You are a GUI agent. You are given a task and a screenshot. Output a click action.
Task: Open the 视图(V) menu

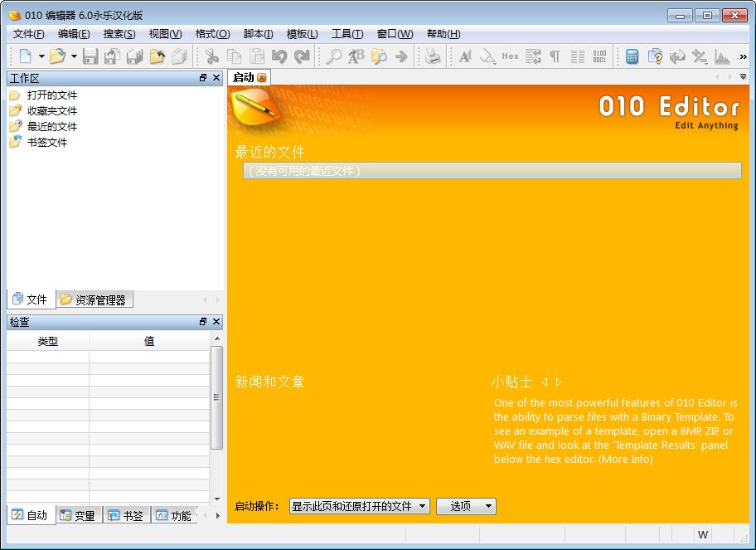166,34
